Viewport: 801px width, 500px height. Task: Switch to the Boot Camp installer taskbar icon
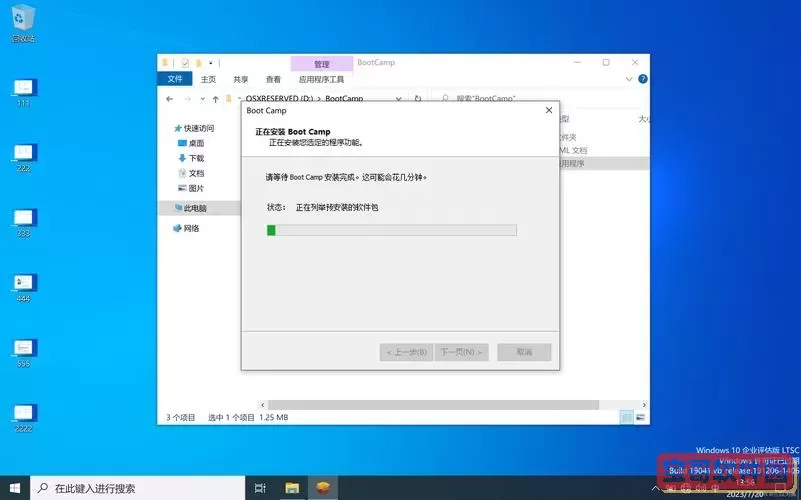tap(323, 488)
